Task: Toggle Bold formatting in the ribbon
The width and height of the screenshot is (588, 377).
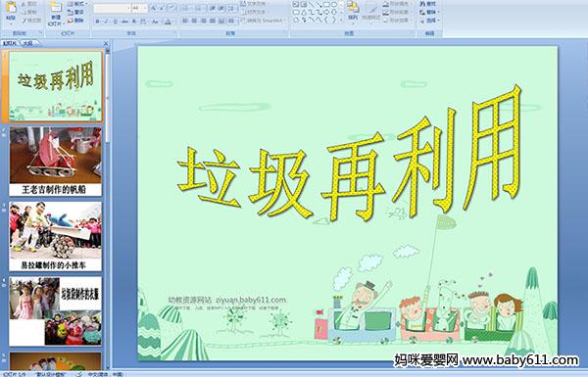Action: 97,22
